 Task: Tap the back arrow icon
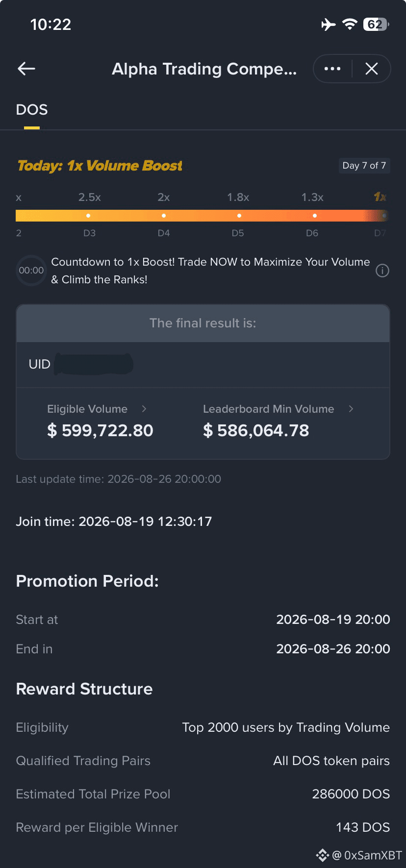tap(26, 69)
